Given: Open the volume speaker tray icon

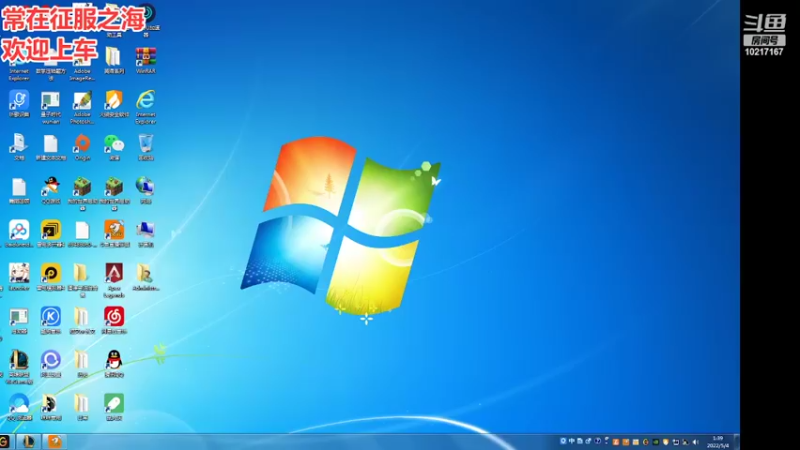Looking at the screenshot, I should 695,442.
